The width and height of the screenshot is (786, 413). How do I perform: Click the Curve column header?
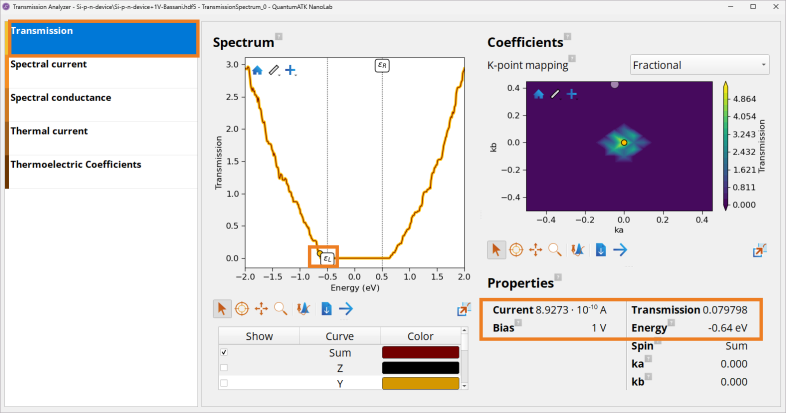[339, 336]
